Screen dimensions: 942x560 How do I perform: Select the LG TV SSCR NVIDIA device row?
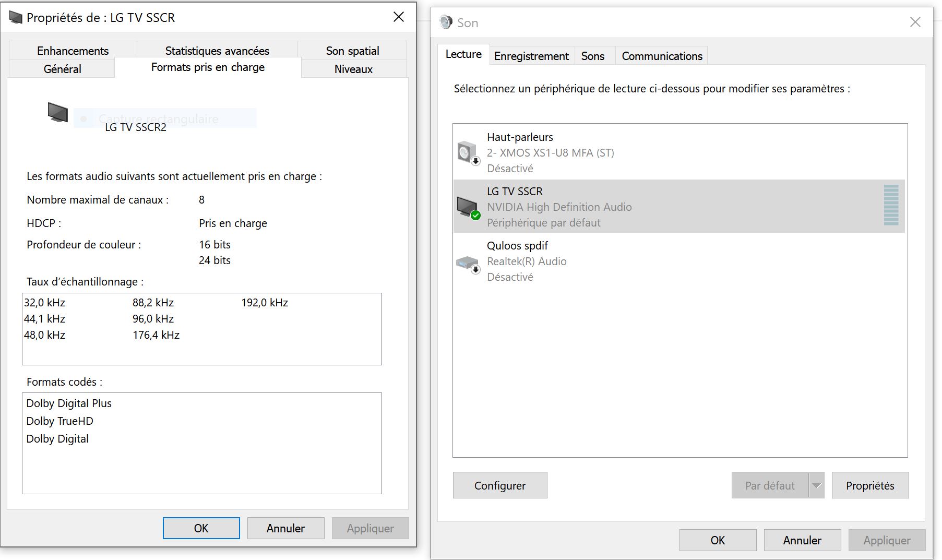[679, 207]
